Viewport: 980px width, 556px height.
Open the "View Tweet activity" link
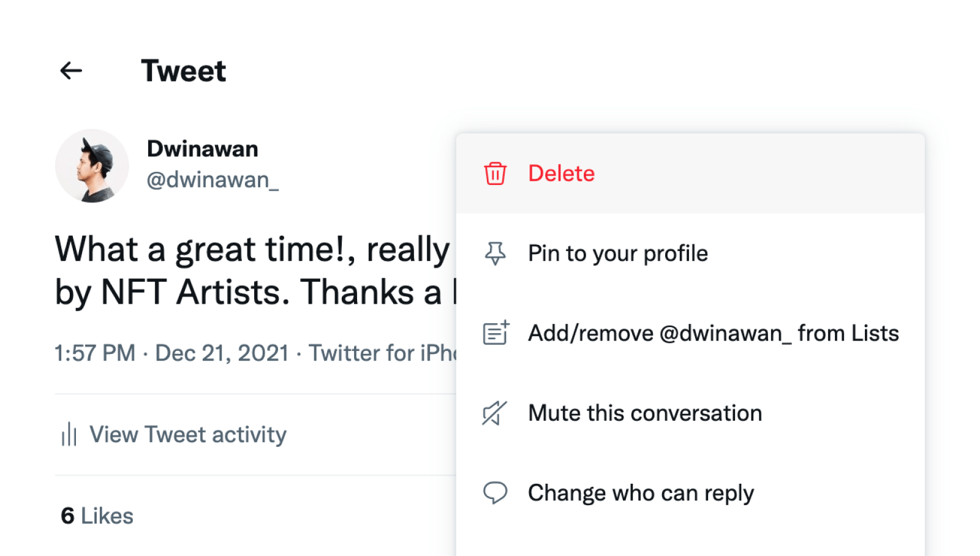[187, 435]
